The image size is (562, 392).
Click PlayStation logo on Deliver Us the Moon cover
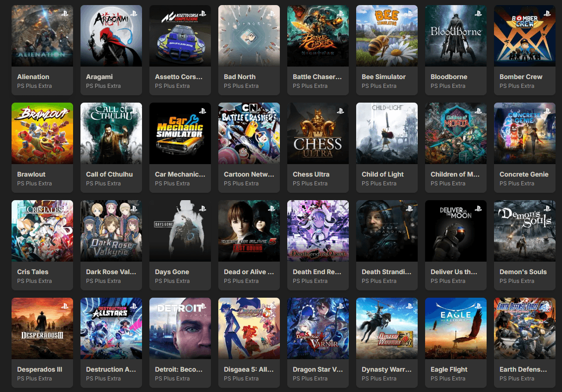point(478,209)
